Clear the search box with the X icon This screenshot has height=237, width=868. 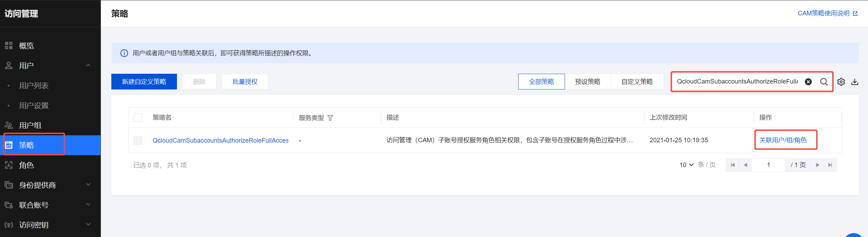tap(808, 82)
